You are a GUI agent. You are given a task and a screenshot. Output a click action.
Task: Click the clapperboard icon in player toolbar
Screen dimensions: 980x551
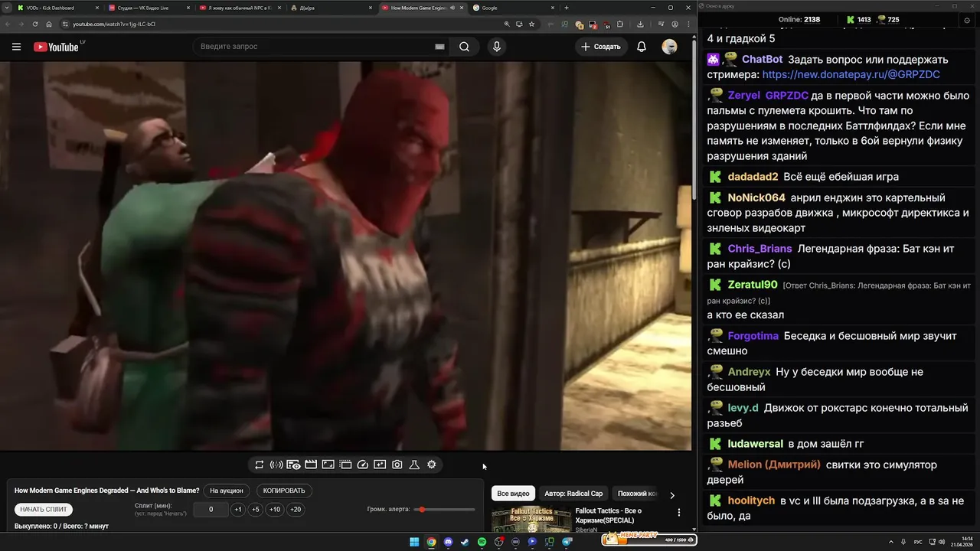[x=311, y=465]
